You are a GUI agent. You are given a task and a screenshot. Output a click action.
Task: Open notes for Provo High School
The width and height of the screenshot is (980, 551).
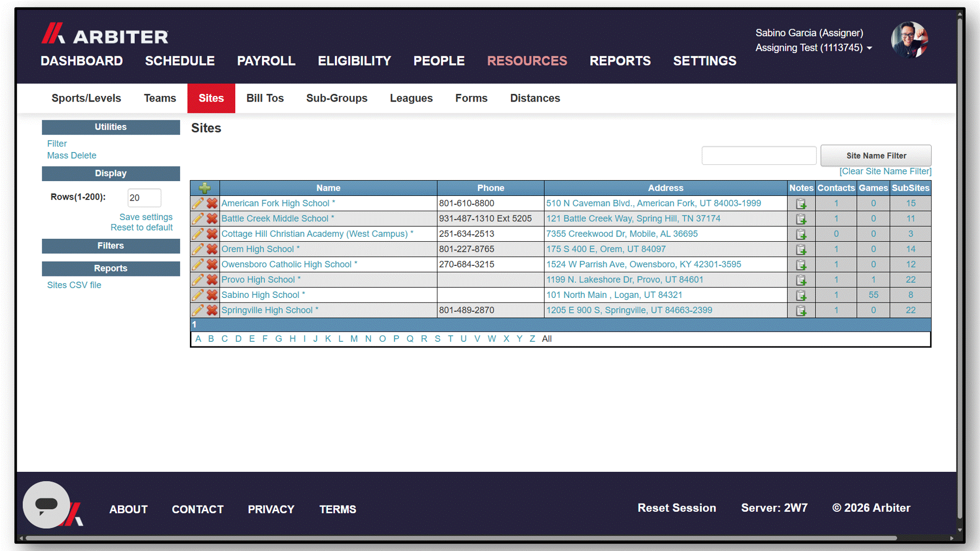click(801, 280)
